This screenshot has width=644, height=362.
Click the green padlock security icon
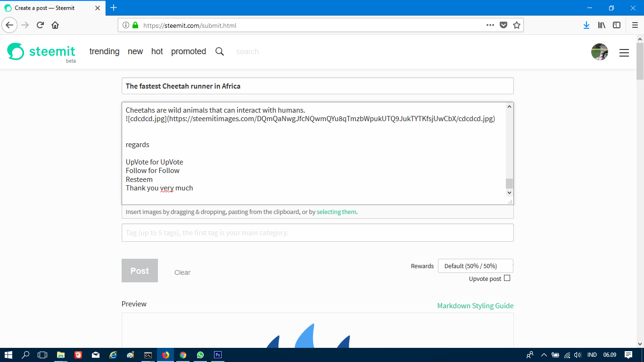click(135, 25)
